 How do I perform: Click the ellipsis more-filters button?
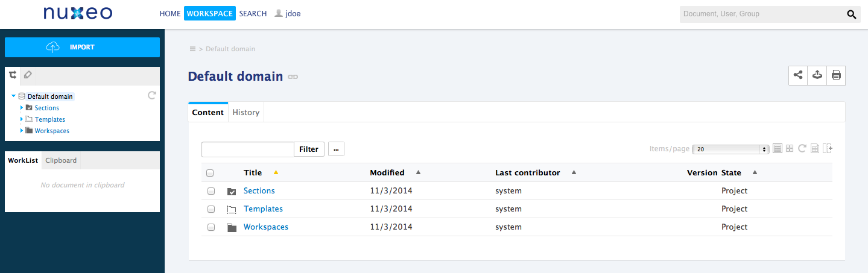[336, 149]
